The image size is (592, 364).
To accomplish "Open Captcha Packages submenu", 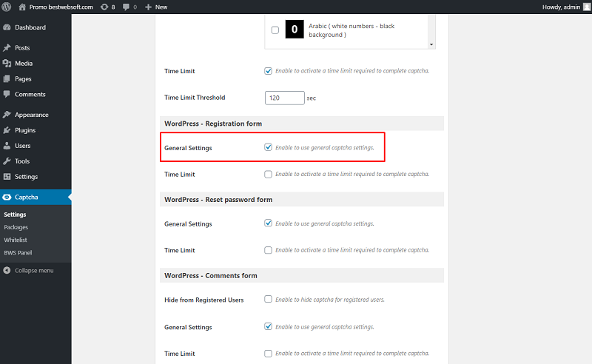I will pos(16,227).
